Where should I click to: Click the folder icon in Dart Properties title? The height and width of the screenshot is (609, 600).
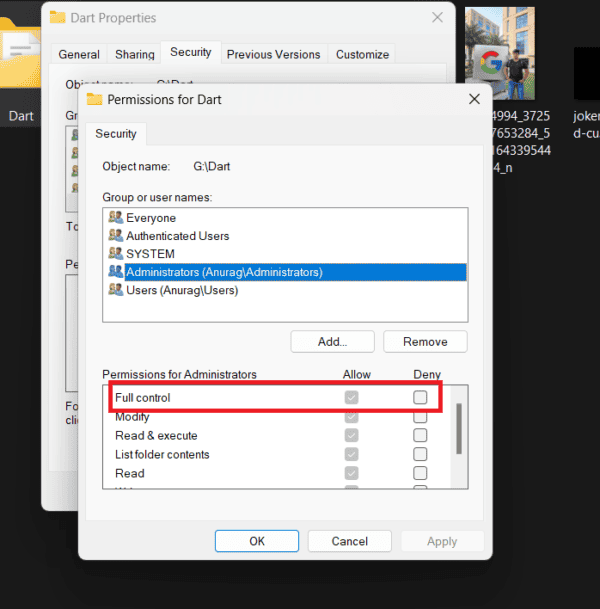click(x=57, y=17)
